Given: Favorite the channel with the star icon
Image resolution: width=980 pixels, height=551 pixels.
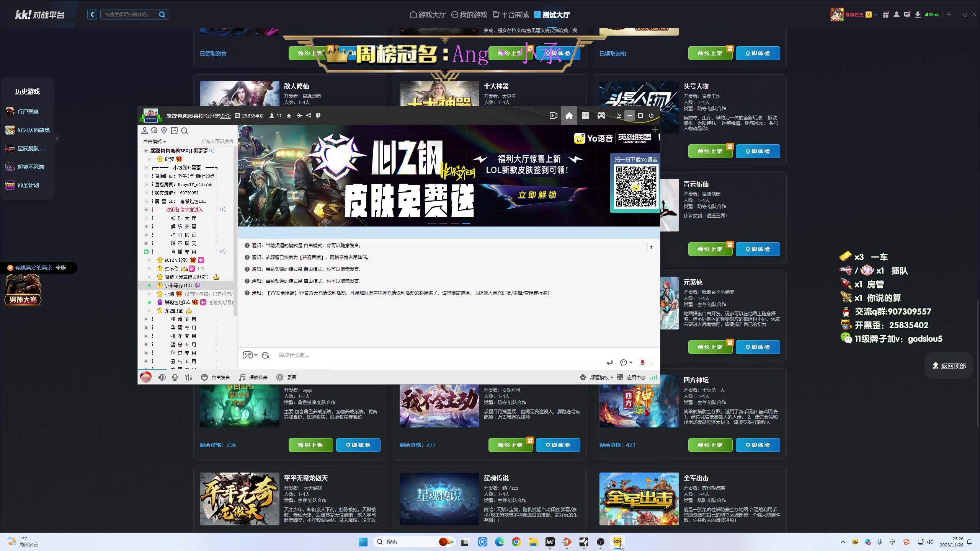Looking at the screenshot, I should click(289, 116).
